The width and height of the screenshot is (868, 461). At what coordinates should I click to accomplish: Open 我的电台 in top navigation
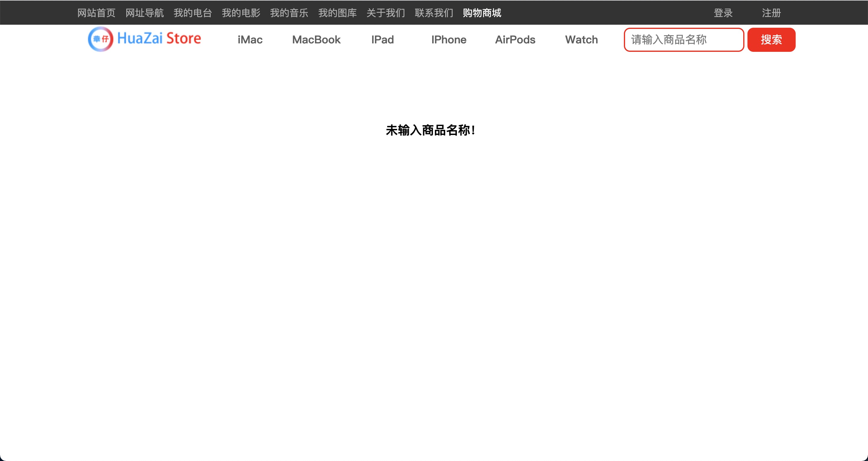193,13
